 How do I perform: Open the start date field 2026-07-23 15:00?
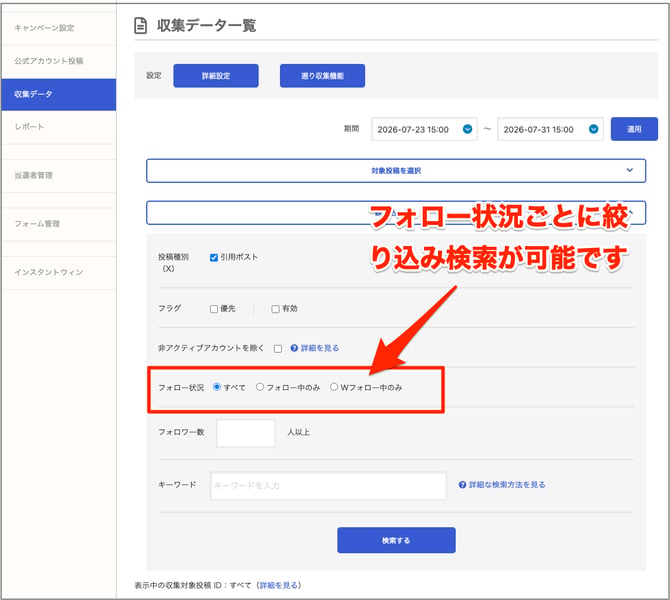pyautogui.click(x=424, y=129)
